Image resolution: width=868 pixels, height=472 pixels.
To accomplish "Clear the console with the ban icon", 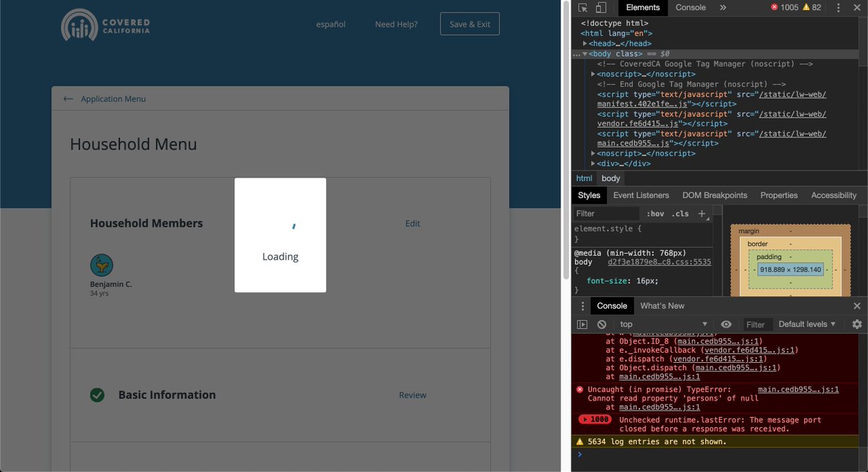I will pos(602,325).
